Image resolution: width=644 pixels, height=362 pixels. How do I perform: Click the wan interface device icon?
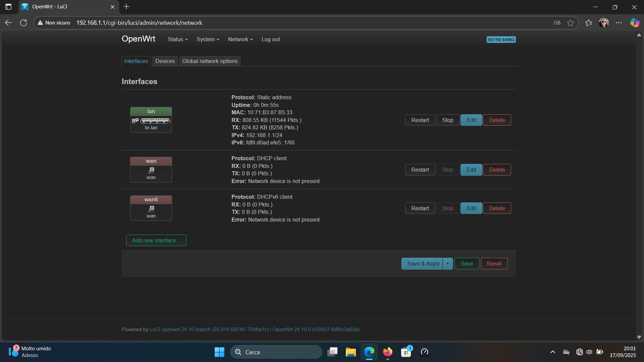coord(151,170)
